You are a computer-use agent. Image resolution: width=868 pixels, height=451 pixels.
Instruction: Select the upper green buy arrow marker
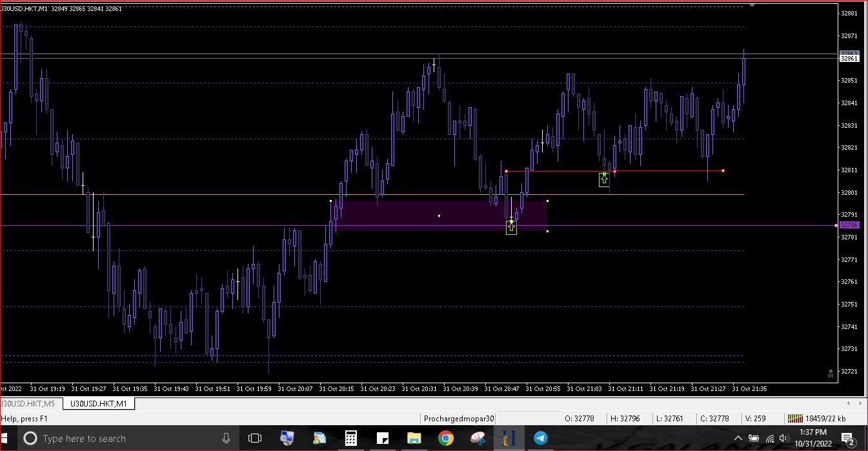click(604, 179)
